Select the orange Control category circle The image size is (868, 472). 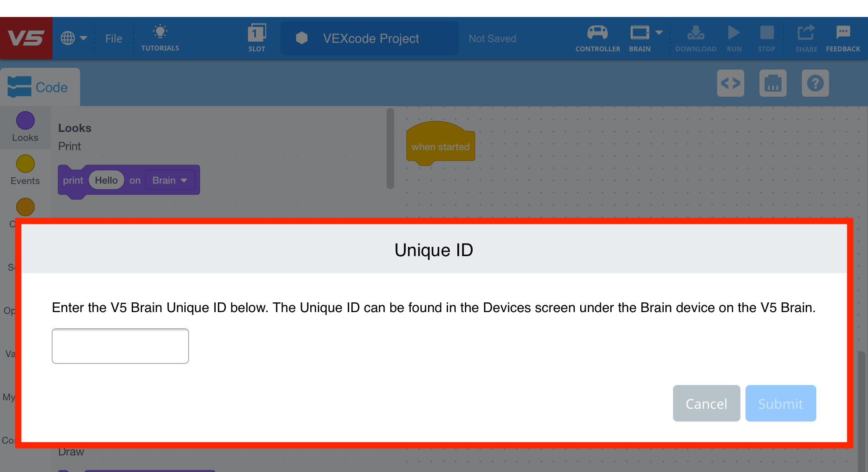click(x=25, y=207)
